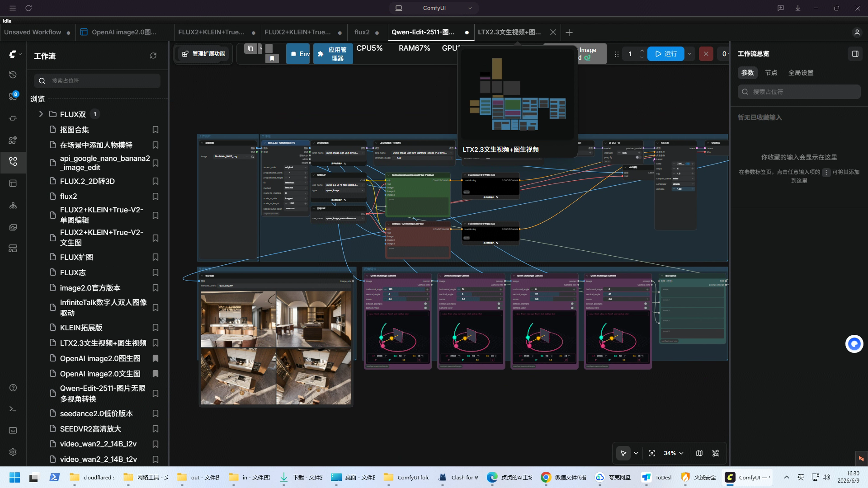Open the settings gear icon
The width and height of the screenshot is (868, 488).
tap(13, 452)
